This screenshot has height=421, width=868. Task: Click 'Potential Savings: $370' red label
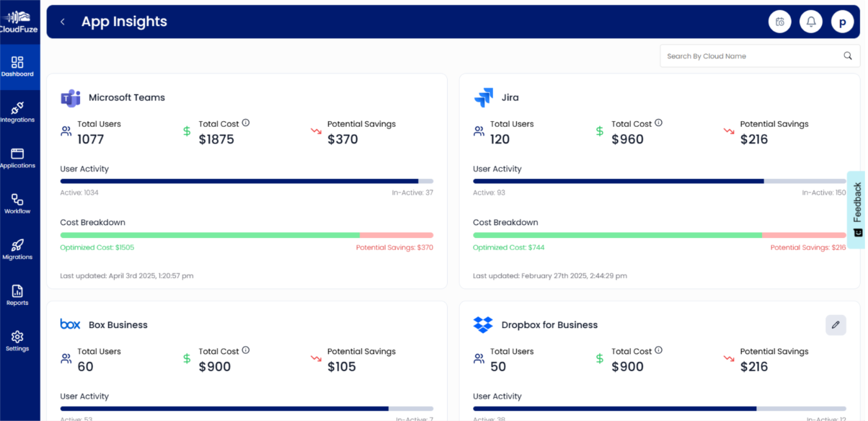[x=394, y=247]
